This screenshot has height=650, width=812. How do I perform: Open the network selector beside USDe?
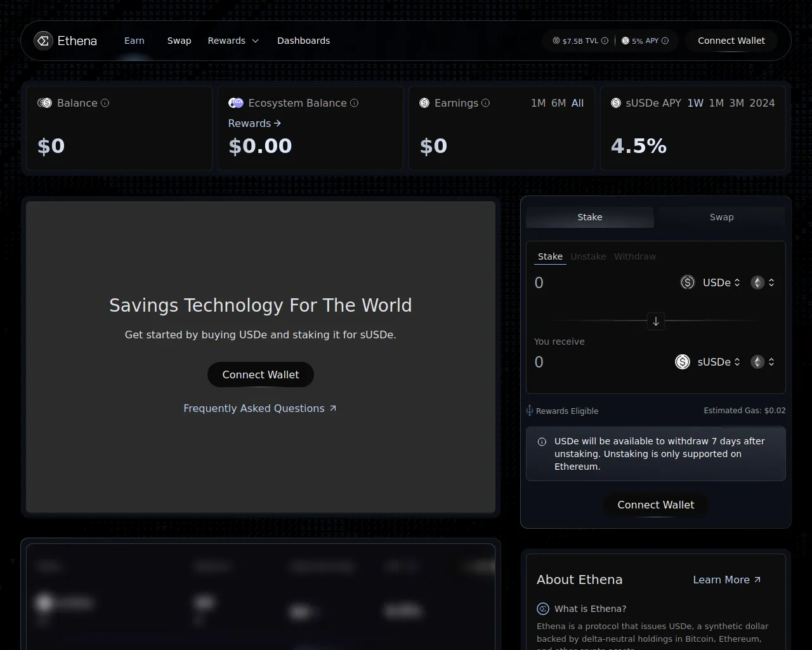(763, 282)
